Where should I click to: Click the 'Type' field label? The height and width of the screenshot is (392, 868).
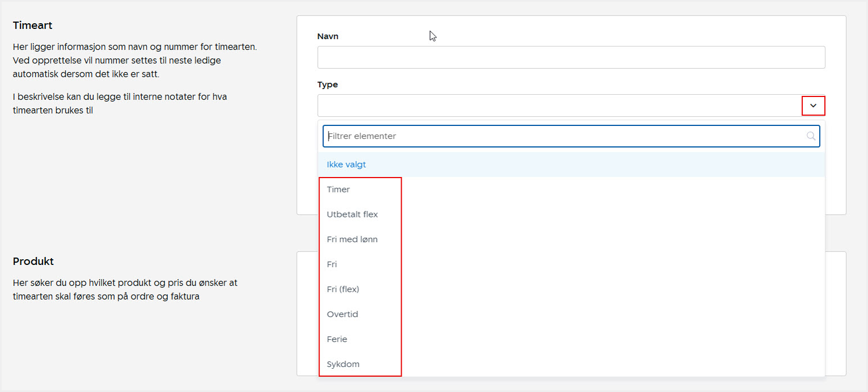(x=327, y=85)
